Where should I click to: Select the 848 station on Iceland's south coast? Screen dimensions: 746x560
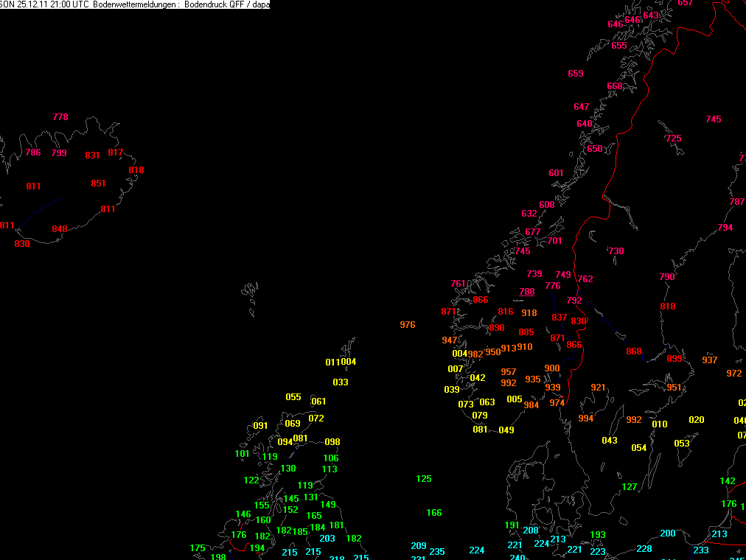coord(60,229)
